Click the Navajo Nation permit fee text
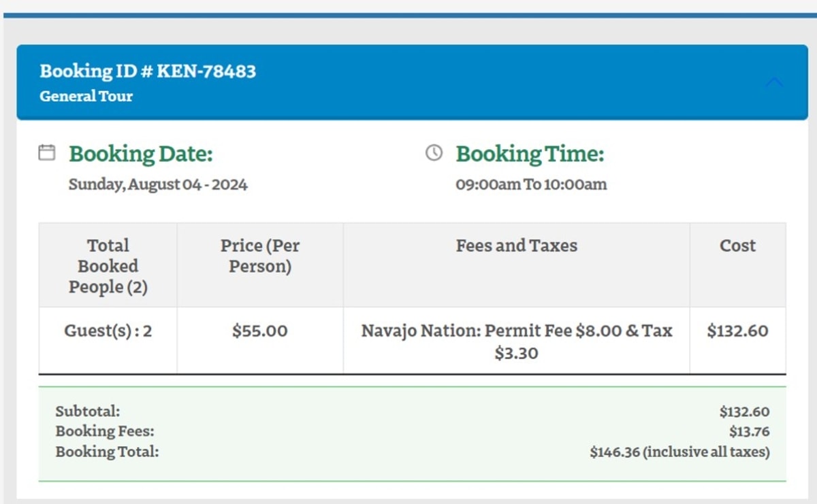 [517, 341]
